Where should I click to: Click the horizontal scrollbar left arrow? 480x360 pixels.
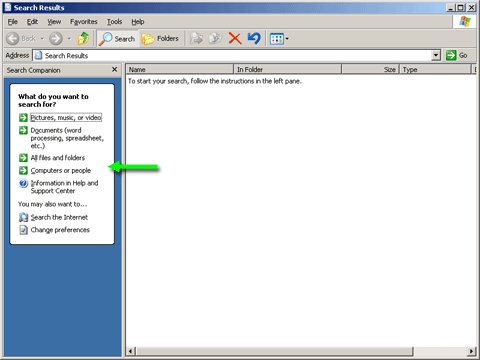[x=131, y=351]
